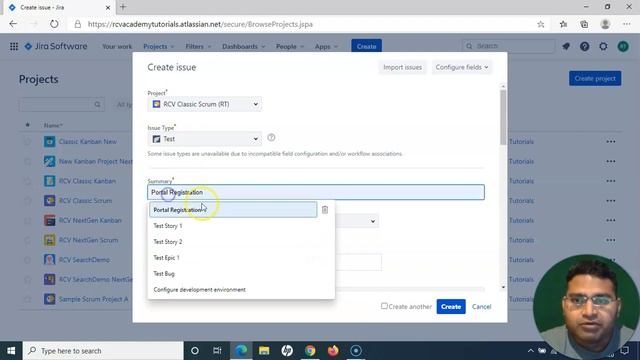Click the New Kanban Project icon
The width and height of the screenshot is (640, 360).
tap(49, 161)
